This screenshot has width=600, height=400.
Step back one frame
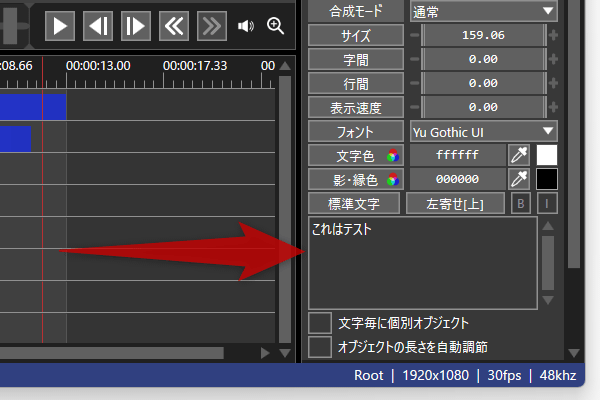pos(98,26)
